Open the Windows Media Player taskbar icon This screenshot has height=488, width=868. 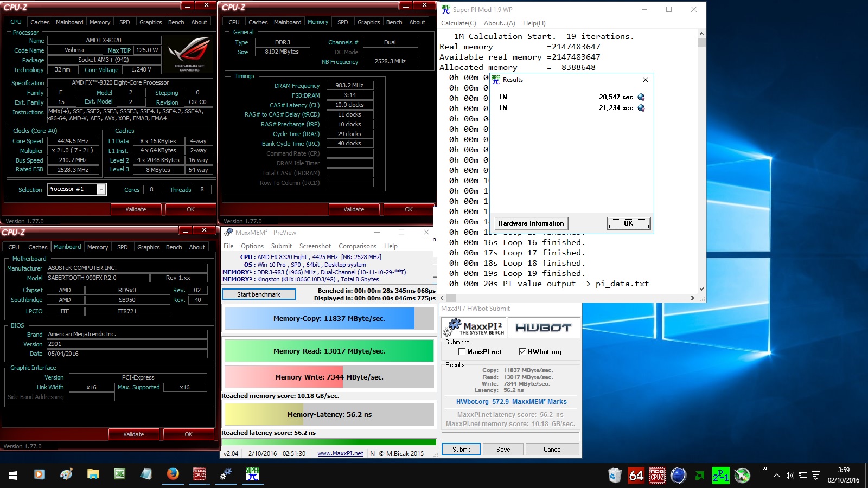(x=39, y=474)
